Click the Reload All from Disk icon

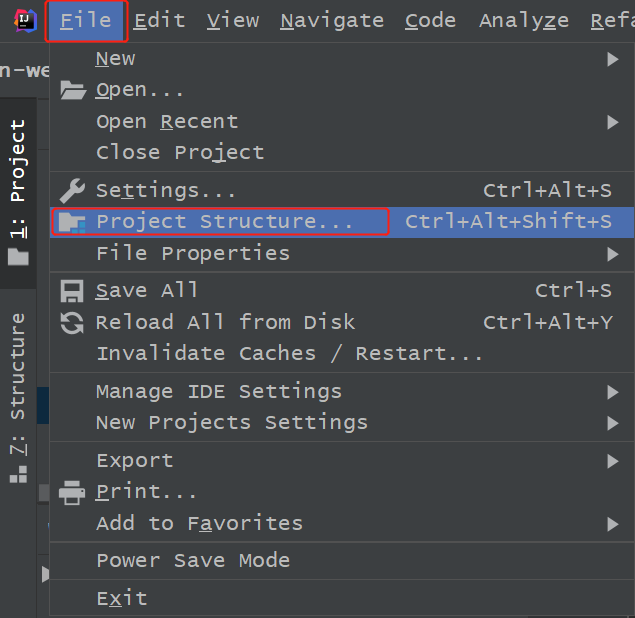73,322
